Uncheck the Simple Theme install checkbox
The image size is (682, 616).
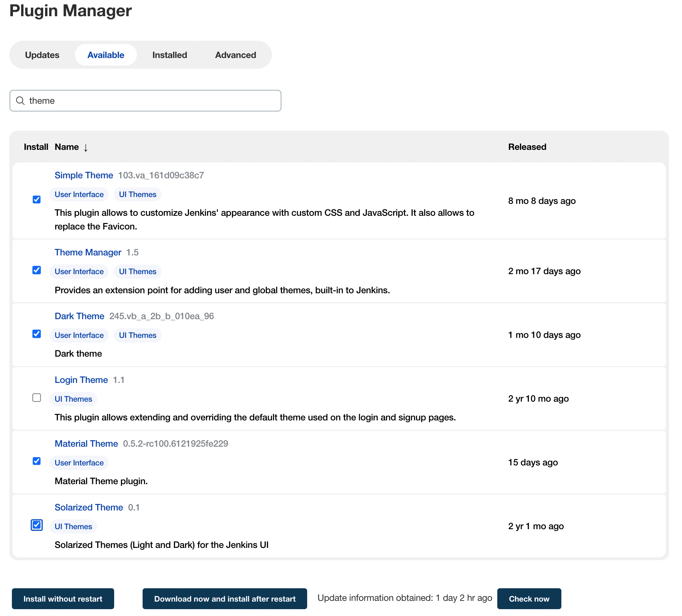pos(37,200)
